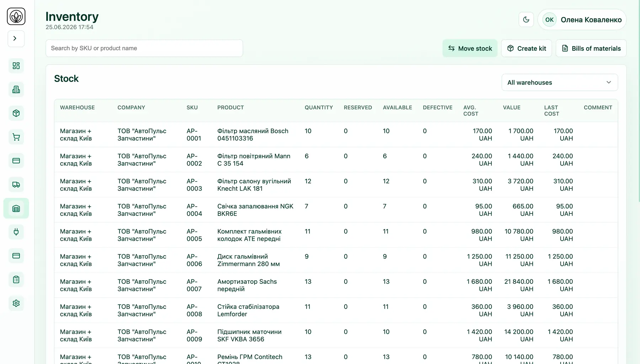
Task: Click value 14 200.00 UAH
Action: [x=518, y=336]
